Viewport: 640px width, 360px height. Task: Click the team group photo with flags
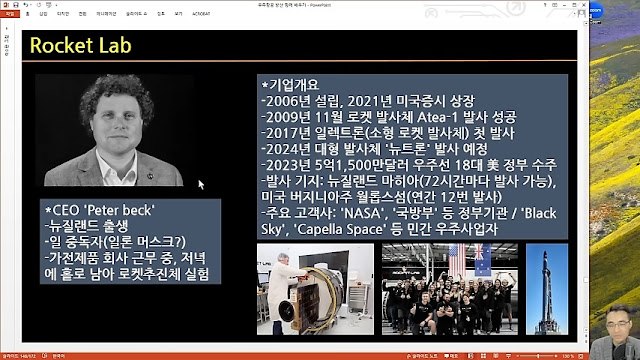[x=450, y=289]
